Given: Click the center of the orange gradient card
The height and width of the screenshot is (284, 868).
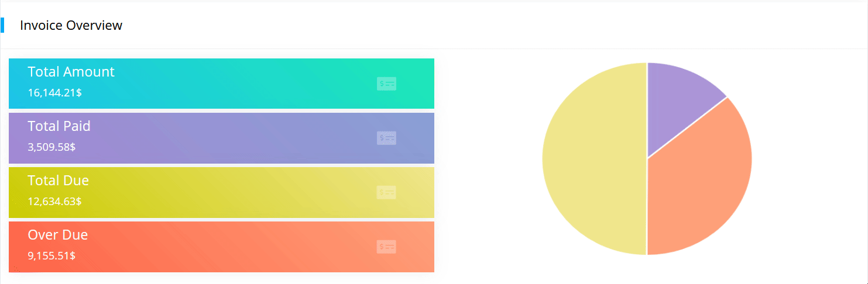Looking at the screenshot, I should coord(221,247).
